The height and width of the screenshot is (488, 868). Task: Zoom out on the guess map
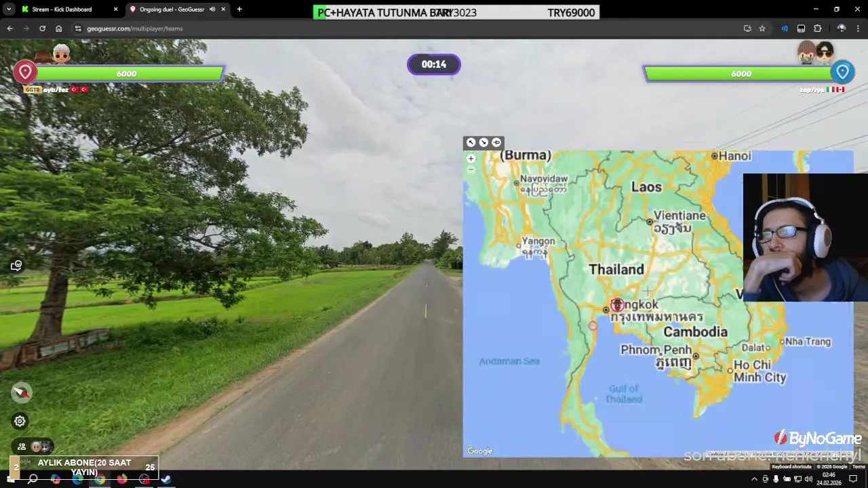471,169
